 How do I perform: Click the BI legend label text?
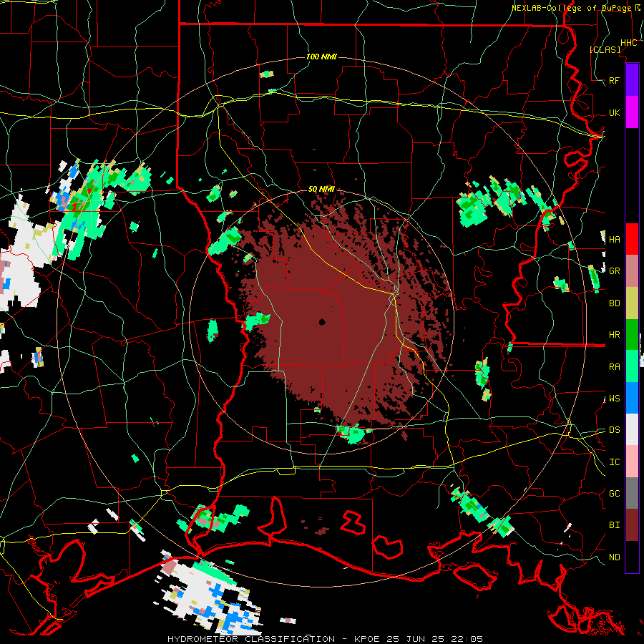coord(615,525)
